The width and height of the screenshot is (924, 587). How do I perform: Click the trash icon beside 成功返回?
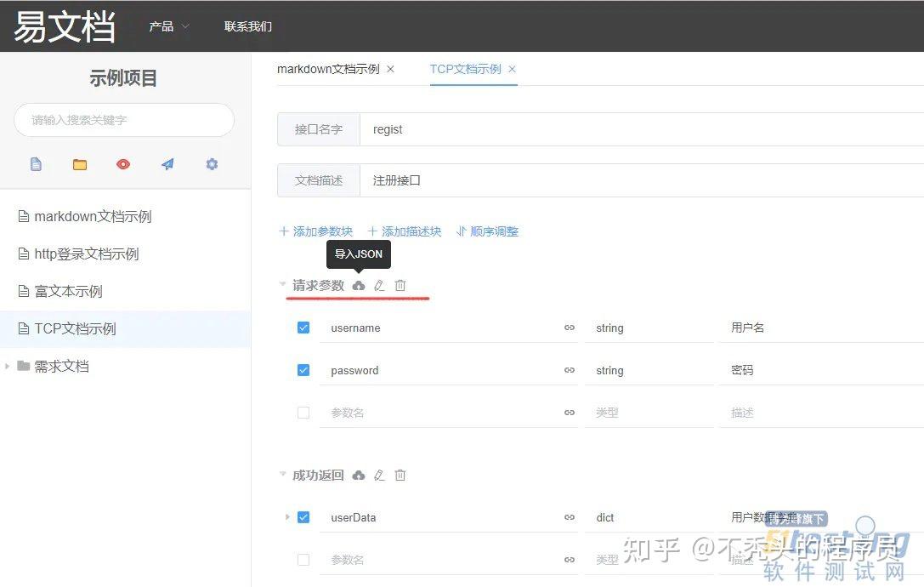400,475
